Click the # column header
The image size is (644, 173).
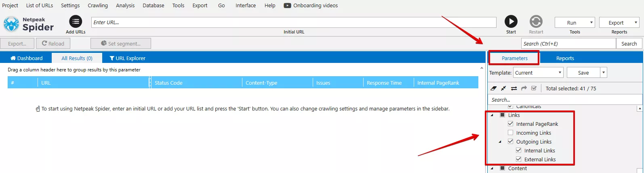tap(23, 83)
